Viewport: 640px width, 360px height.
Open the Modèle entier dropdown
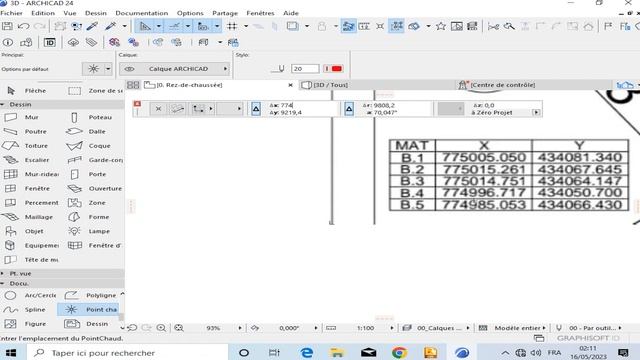coord(544,328)
